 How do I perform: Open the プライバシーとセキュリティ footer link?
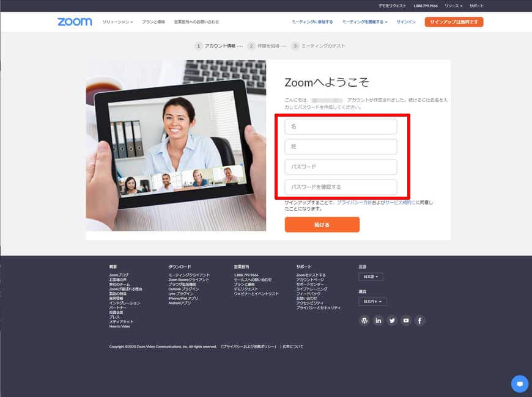[x=318, y=307]
